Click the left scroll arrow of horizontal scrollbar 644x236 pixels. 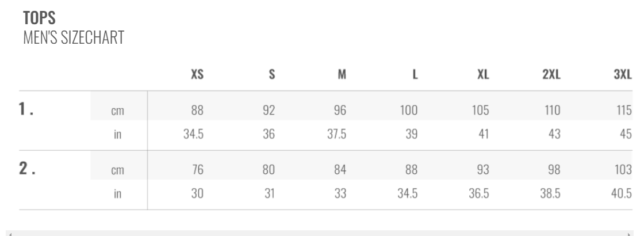point(10,233)
